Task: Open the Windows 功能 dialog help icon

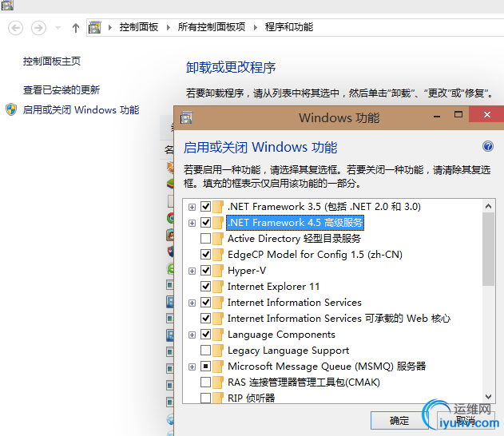Action: [x=487, y=146]
